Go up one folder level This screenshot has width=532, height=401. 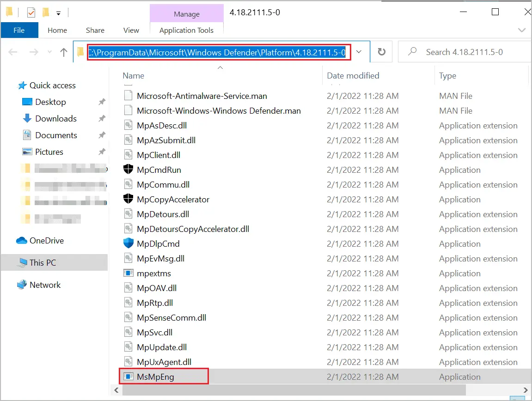[x=64, y=52]
